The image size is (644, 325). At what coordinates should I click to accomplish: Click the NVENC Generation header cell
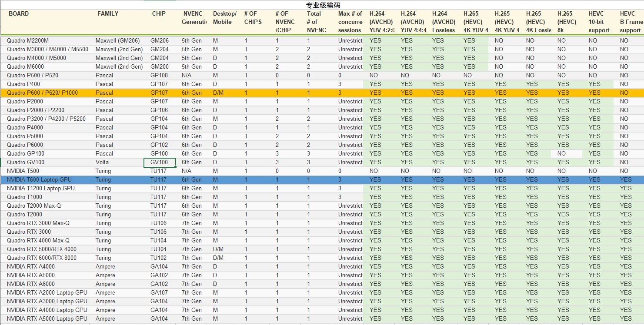pos(191,22)
